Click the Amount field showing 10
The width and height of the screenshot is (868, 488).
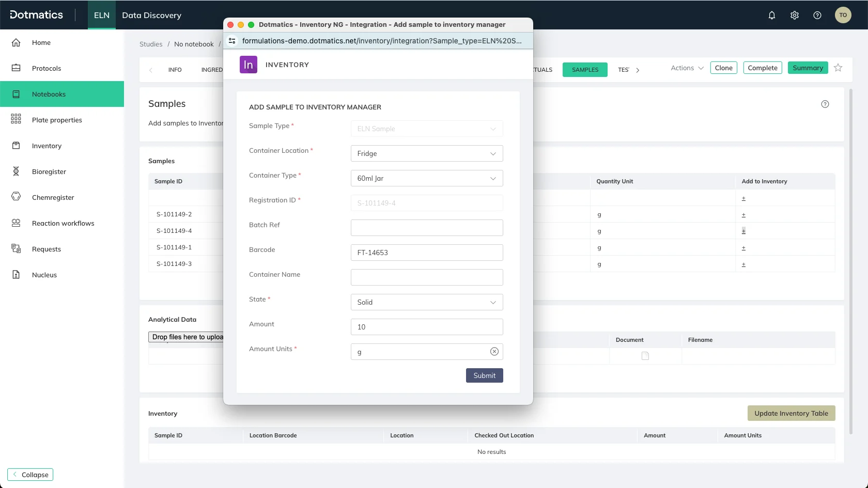[x=427, y=327]
